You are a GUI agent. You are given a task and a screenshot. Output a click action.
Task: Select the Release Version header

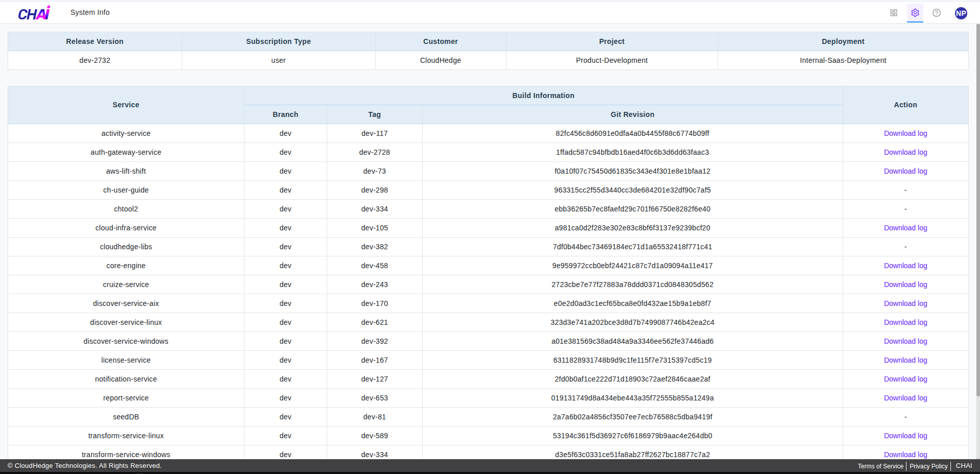(95, 41)
